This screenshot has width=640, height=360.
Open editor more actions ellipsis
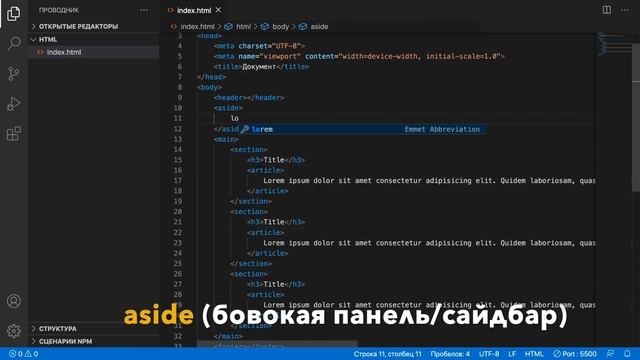[x=625, y=10]
